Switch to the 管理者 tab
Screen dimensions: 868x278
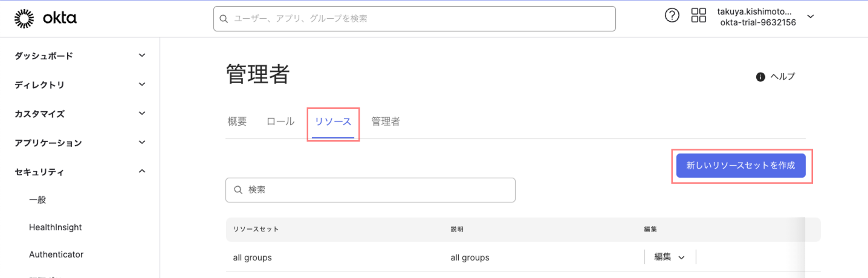[x=386, y=121]
